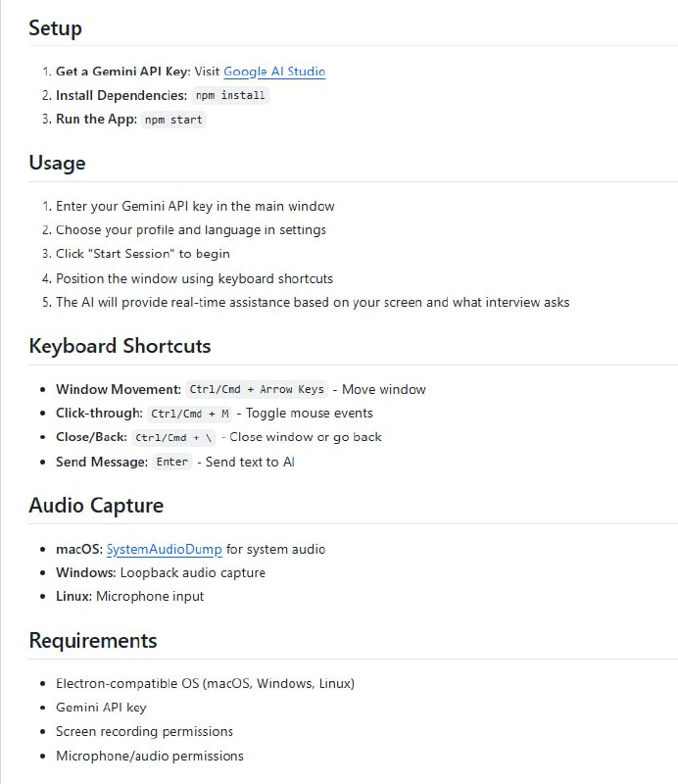Click the Ctrl/Cmd + \ shortcut code

pyautogui.click(x=173, y=437)
